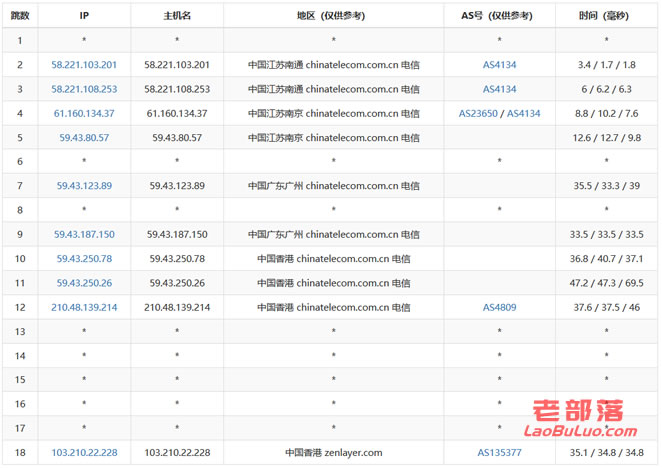Viewport: 662px width, 468px height.
Task: Select time cell 8.8 / 10.2 / 7.6
Action: [x=606, y=113]
